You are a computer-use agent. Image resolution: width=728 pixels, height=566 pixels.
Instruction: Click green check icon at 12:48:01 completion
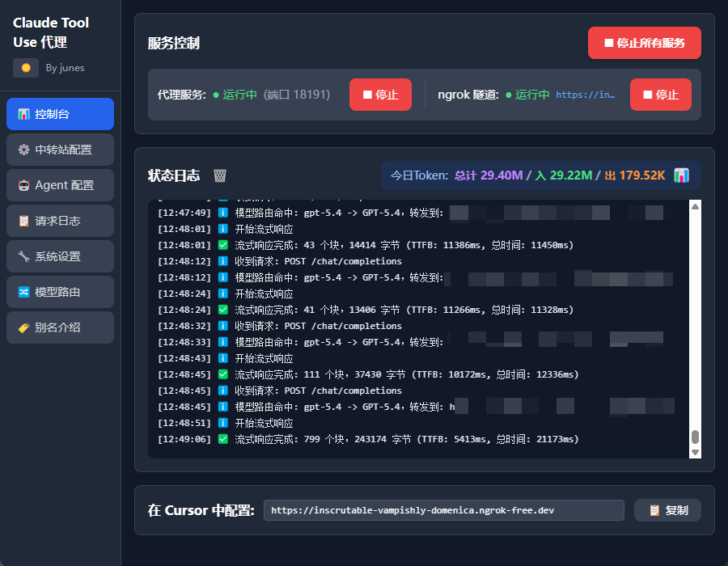pos(223,245)
